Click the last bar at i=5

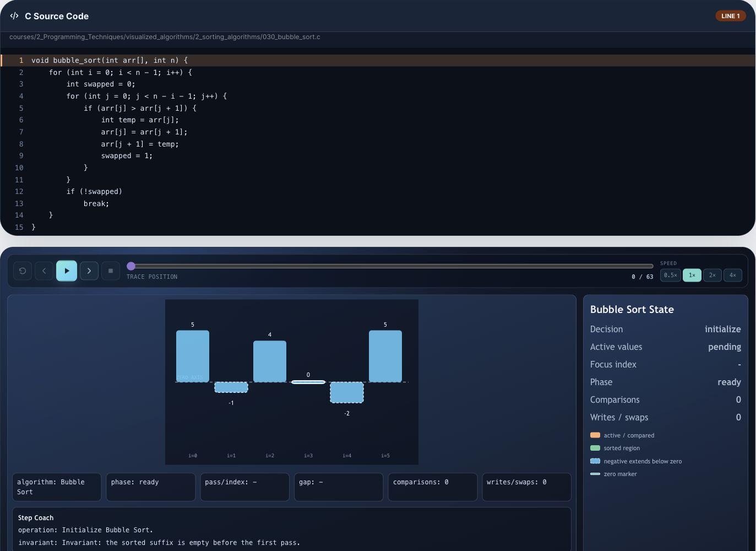(x=385, y=356)
